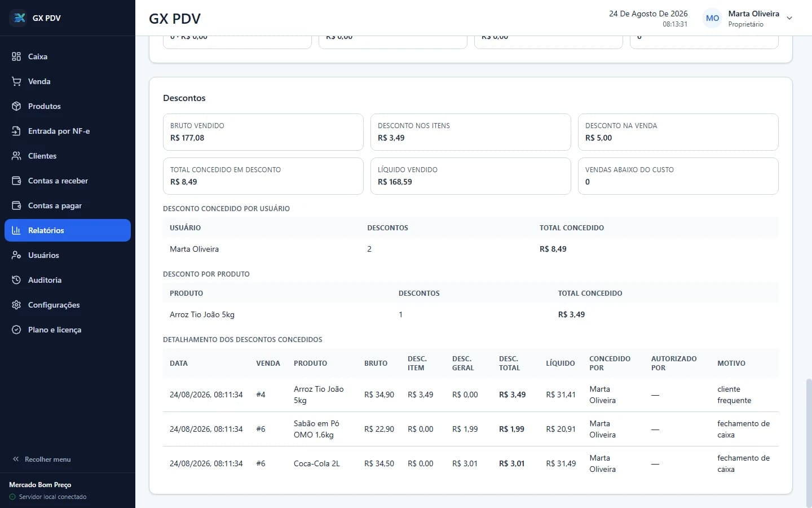Click the collapse menu double-chevron icon

pos(16,459)
